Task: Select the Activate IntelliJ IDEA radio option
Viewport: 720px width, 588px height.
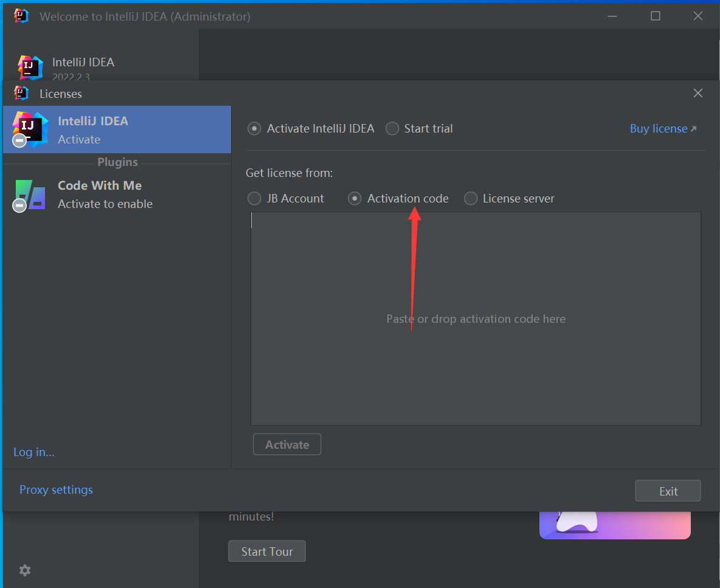Action: coord(255,129)
